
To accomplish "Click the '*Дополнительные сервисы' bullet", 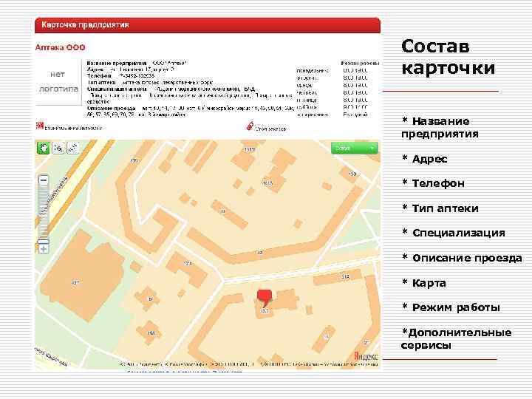I will pos(457,338).
